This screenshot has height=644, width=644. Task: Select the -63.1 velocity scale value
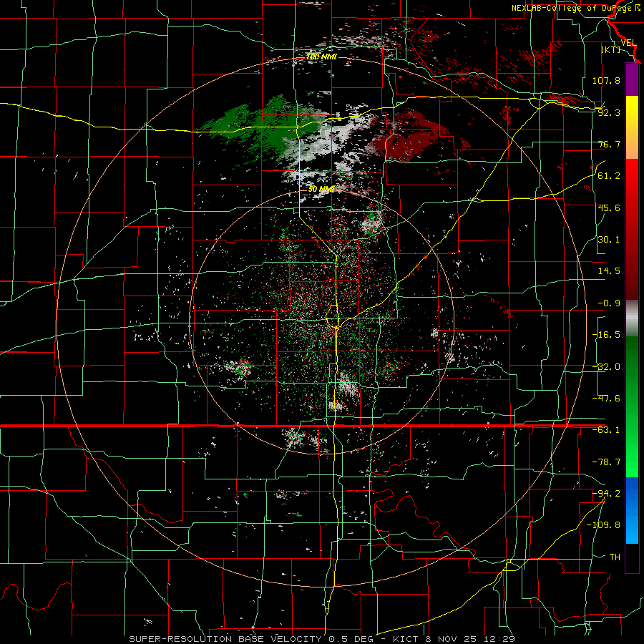tap(606, 430)
